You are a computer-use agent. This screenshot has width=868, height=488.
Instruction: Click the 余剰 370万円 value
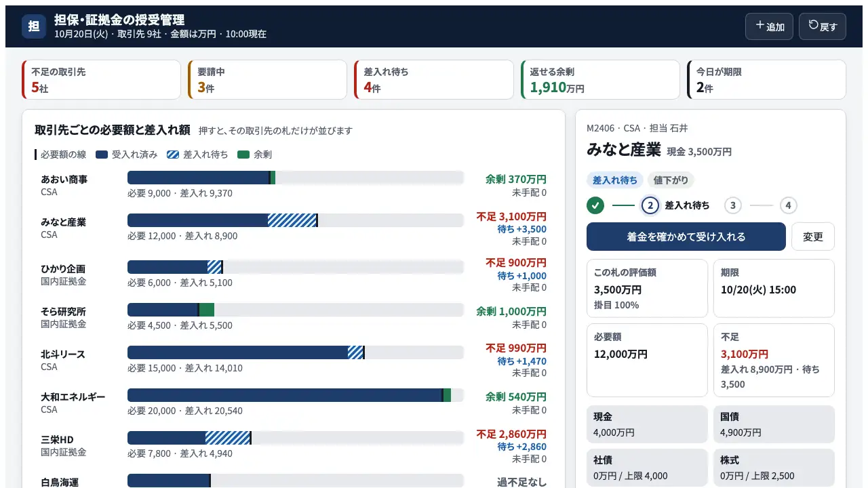pos(516,180)
